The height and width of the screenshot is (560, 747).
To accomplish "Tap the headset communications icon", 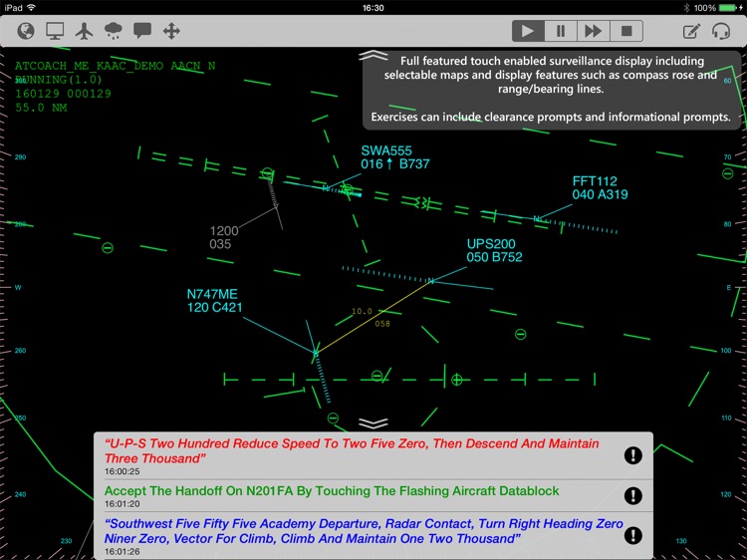I will pyautogui.click(x=721, y=31).
